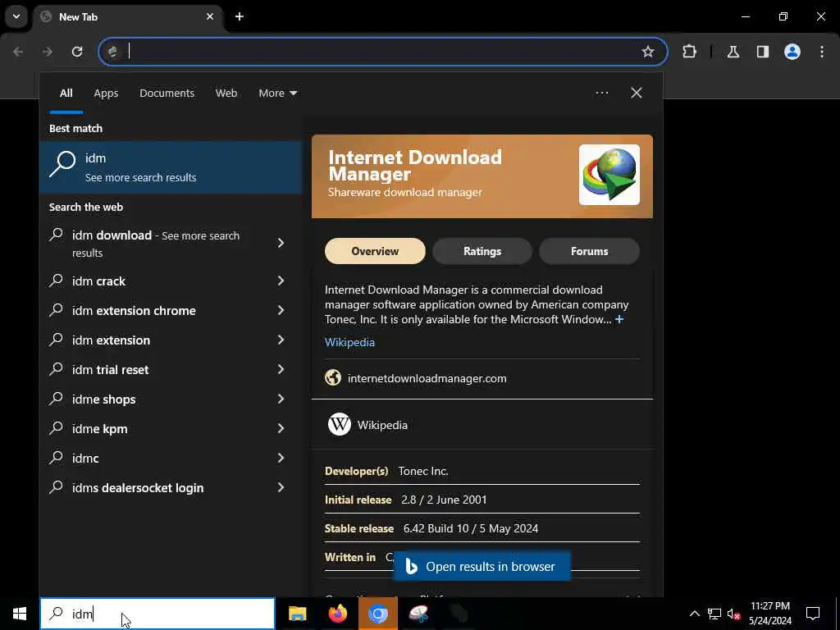Open the Chrome profile avatar
Image resolution: width=840 pixels, height=630 pixels.
[x=792, y=52]
